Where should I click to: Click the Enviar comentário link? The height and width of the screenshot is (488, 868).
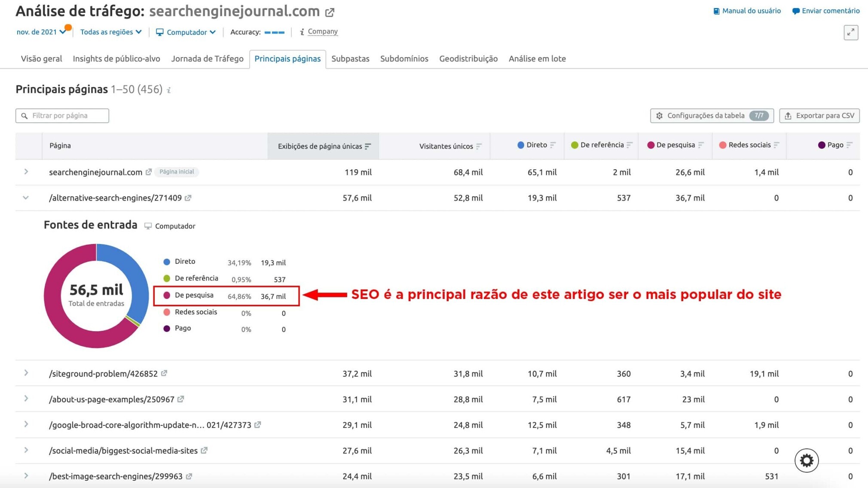(x=831, y=11)
